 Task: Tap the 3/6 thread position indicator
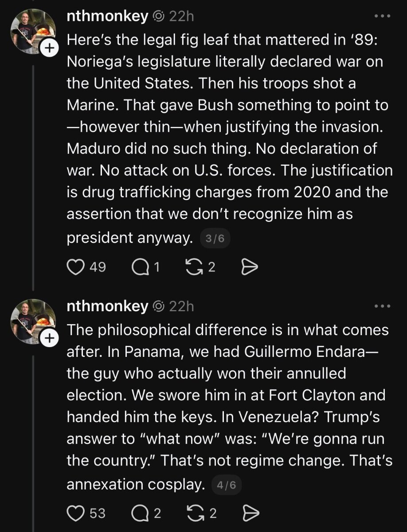click(x=215, y=239)
